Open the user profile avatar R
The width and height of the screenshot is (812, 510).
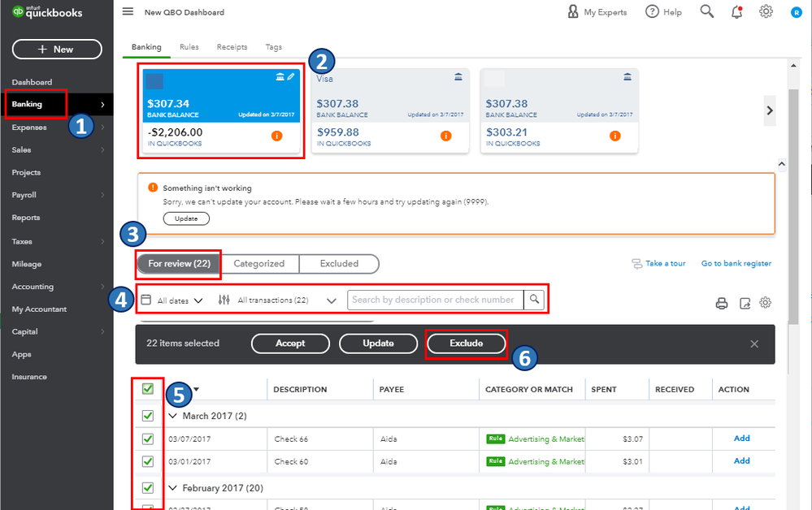[x=797, y=12]
